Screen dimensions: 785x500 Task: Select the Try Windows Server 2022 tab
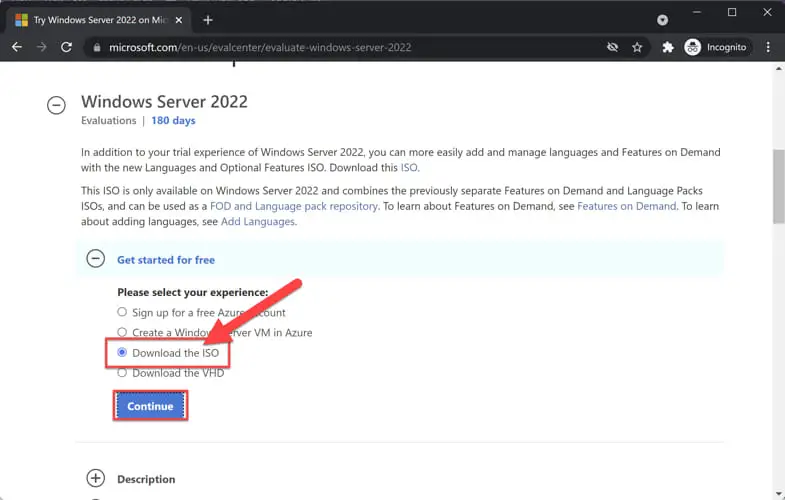tap(100, 20)
